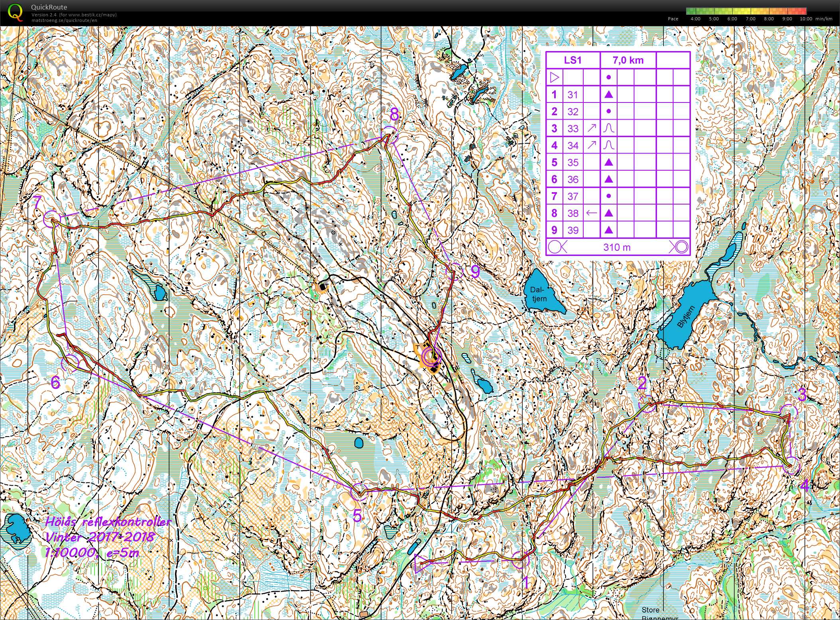
Task: Click control circle 2 on the map
Action: 647,404
